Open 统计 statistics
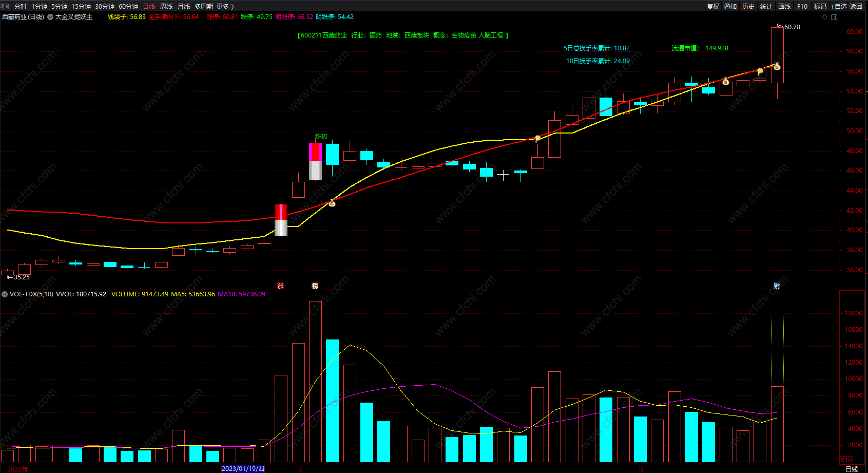This screenshot has height=473, width=868. point(766,7)
